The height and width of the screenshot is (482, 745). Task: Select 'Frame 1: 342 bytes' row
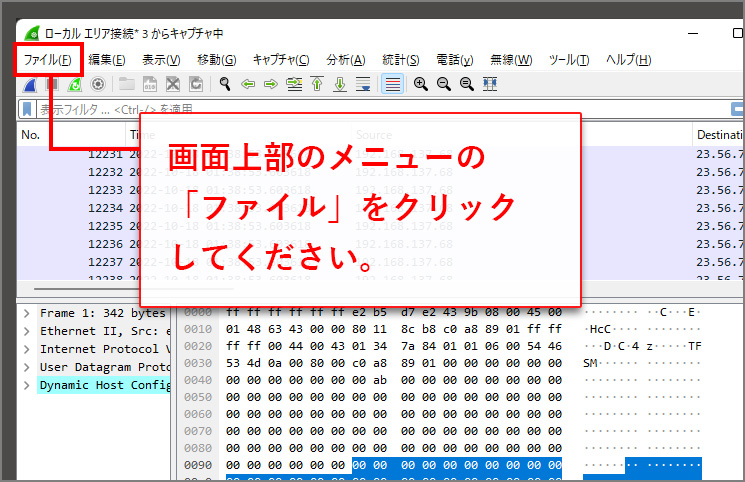coord(103,313)
